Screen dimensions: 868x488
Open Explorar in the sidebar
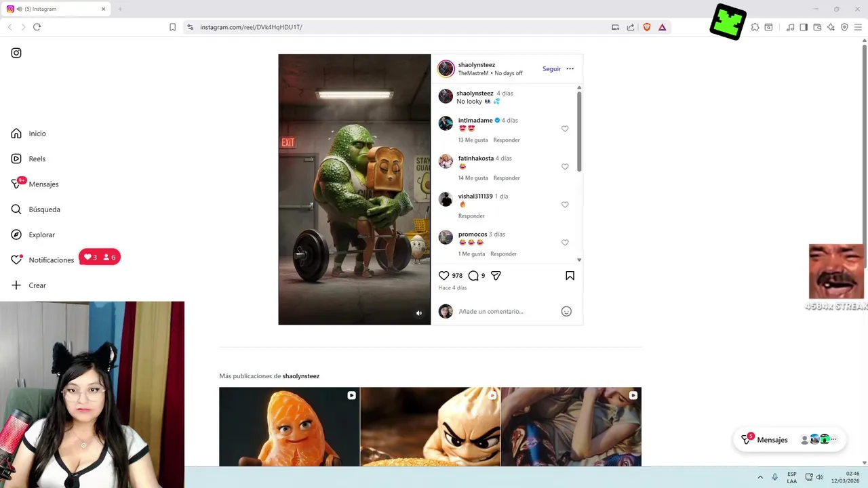[33, 235]
